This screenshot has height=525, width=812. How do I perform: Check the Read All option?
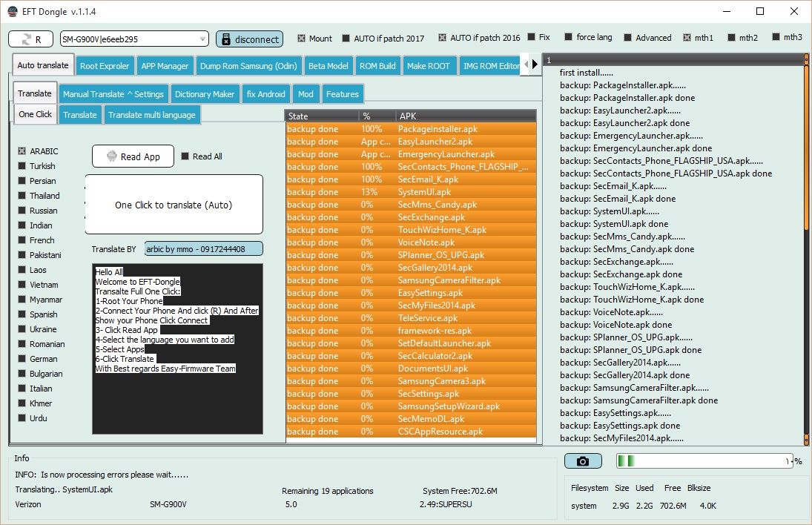[x=185, y=156]
